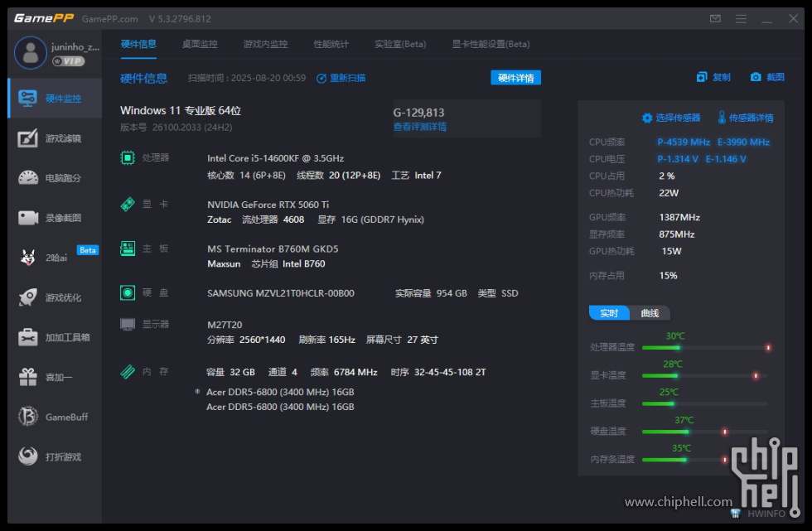
Task: Click the 主板 motherboard icon
Action: click(x=128, y=249)
